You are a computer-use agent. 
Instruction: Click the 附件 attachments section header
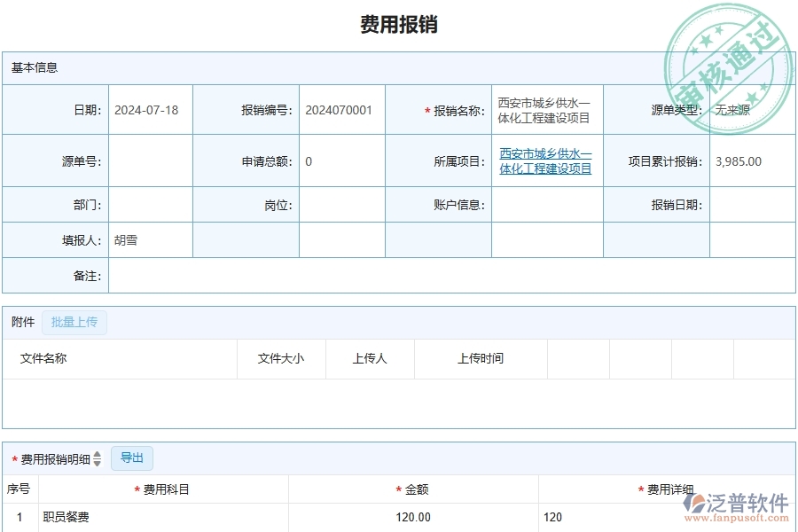(x=21, y=322)
